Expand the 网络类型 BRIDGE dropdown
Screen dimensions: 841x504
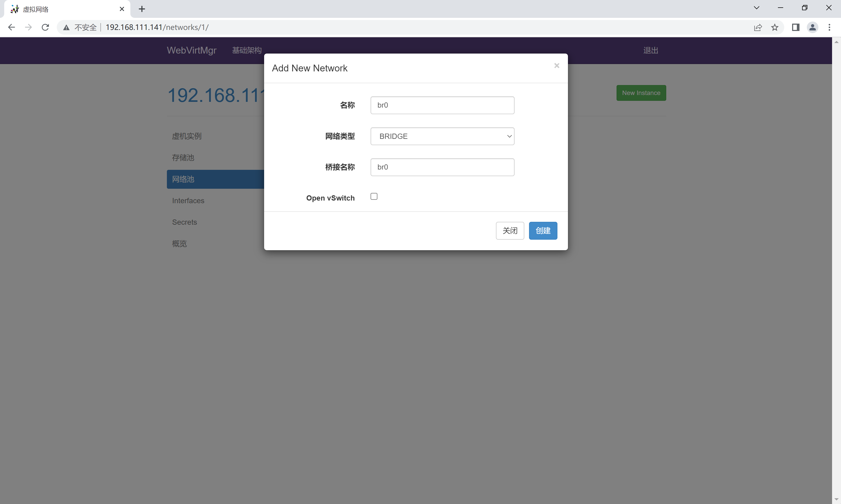coord(442,136)
